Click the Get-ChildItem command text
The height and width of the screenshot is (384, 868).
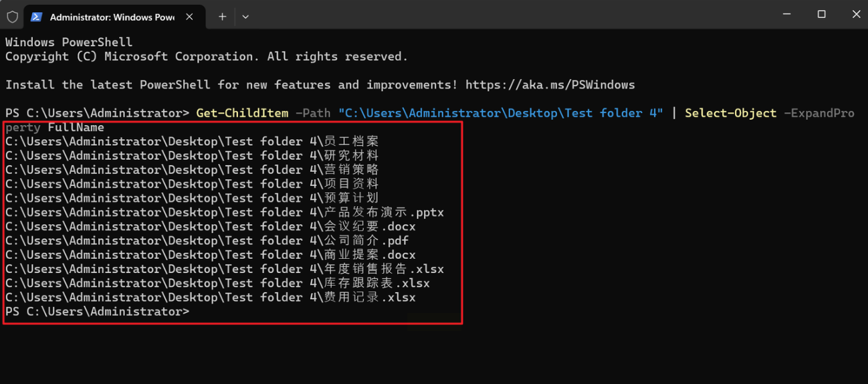[x=242, y=113]
